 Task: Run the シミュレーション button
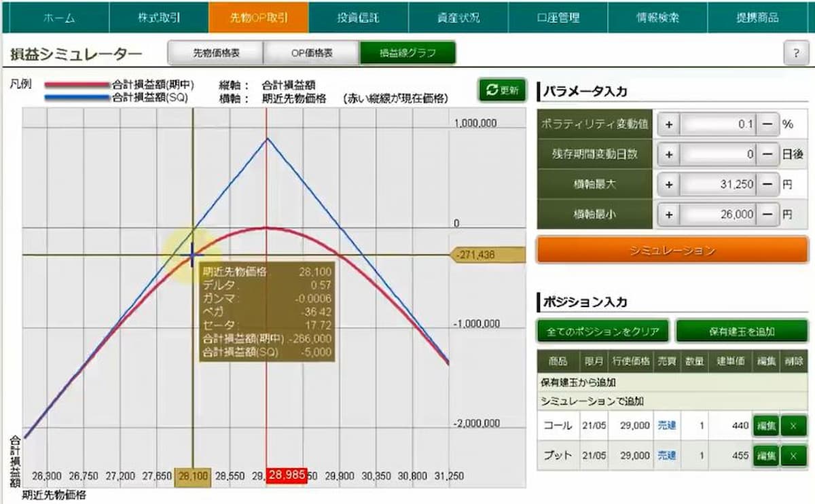pyautogui.click(x=672, y=251)
